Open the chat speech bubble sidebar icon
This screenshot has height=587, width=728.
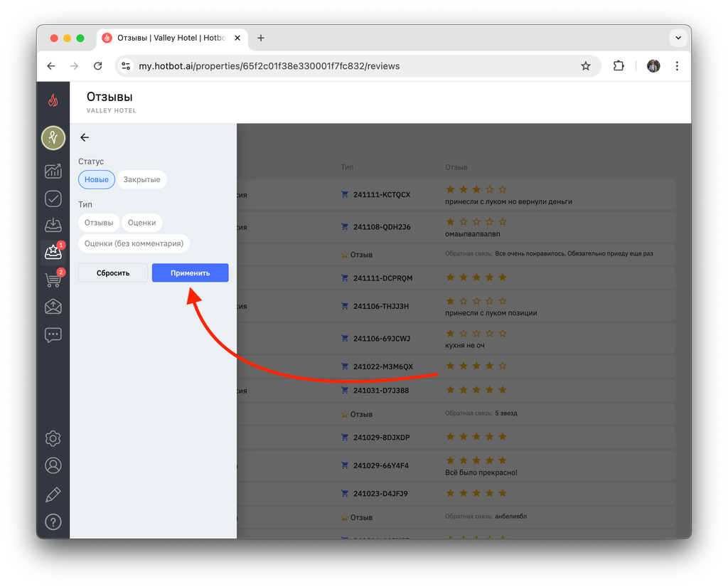(53, 334)
